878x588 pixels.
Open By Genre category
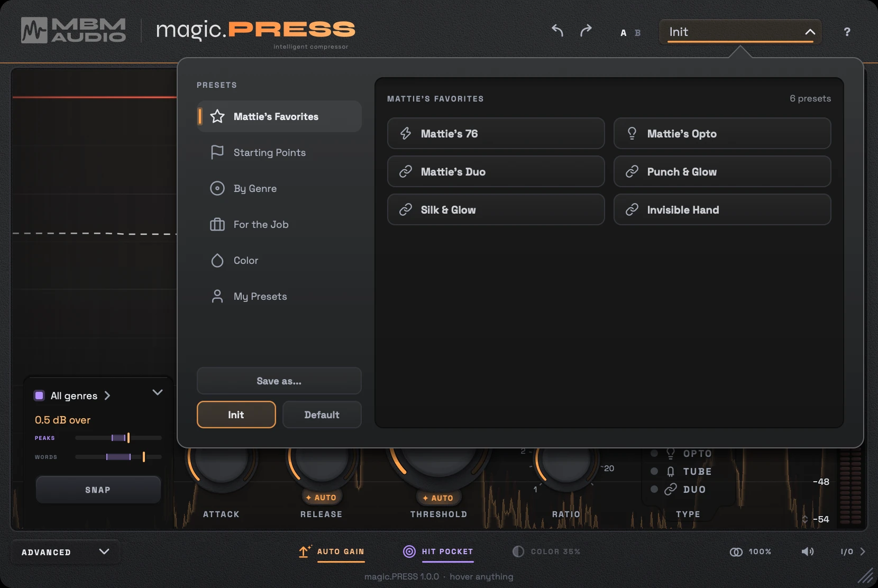[x=279, y=188]
